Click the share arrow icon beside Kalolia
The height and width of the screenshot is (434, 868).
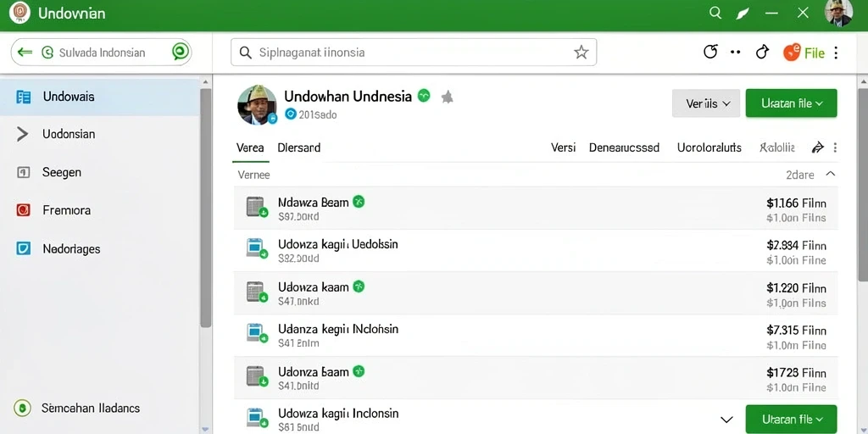tap(818, 147)
